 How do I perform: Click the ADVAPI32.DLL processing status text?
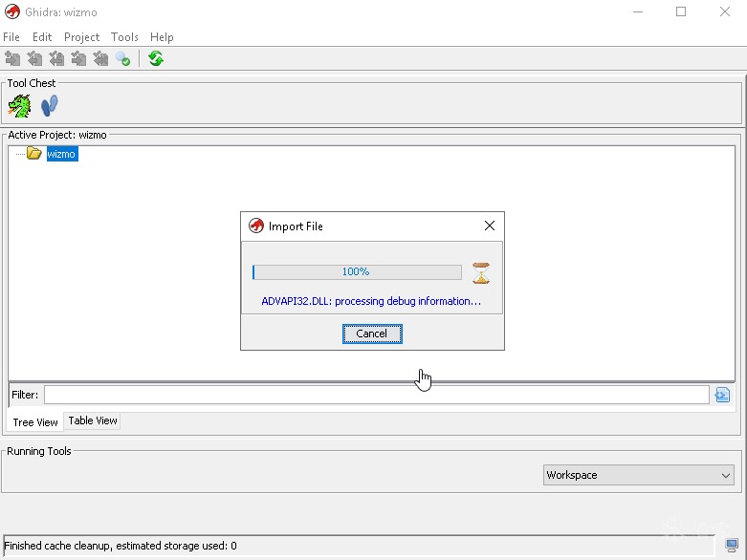(x=371, y=301)
